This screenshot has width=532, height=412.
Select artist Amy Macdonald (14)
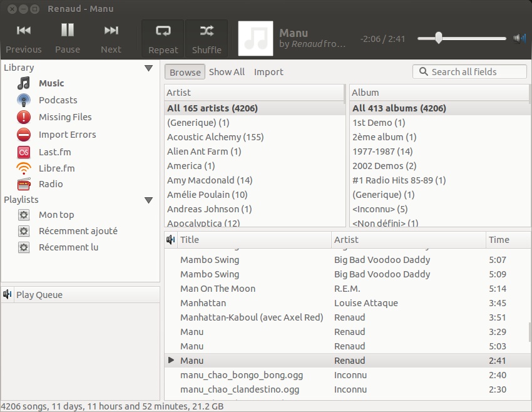coord(255,180)
